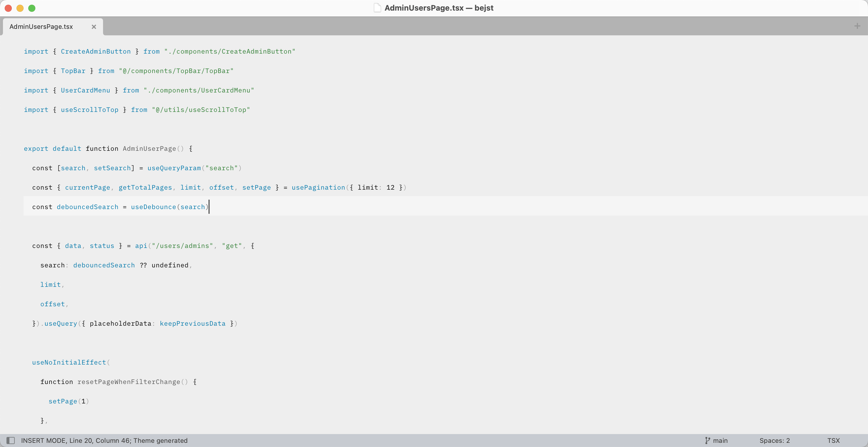Click the status variable
Viewport: 868px width, 447px height.
pos(102,246)
